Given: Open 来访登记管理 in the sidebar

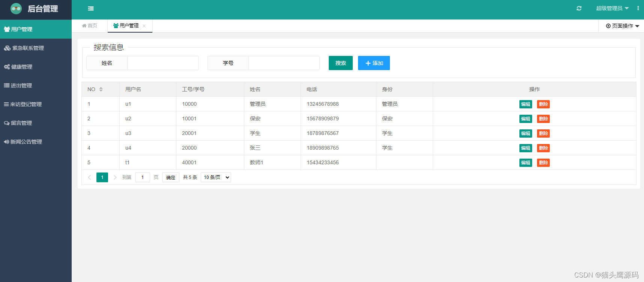Looking at the screenshot, I should (x=36, y=104).
